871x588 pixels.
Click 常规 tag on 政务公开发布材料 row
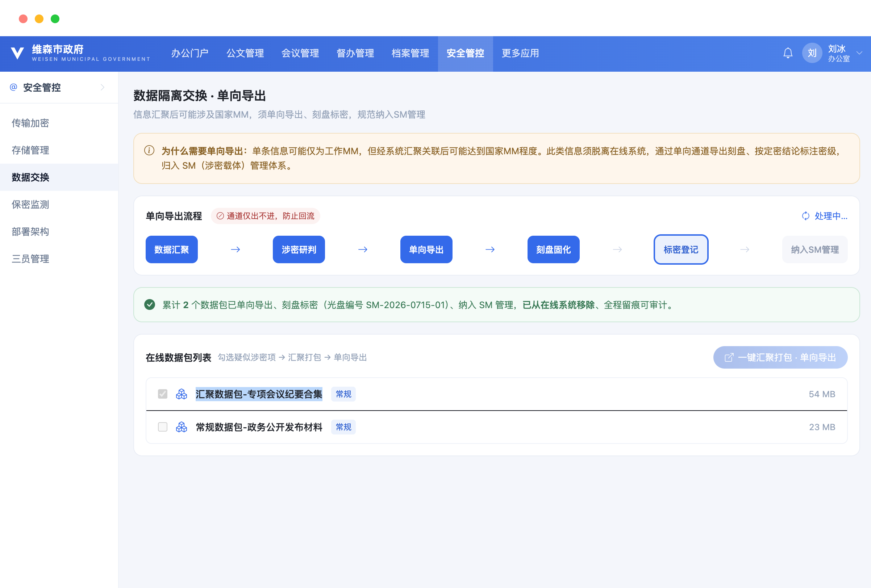point(343,427)
